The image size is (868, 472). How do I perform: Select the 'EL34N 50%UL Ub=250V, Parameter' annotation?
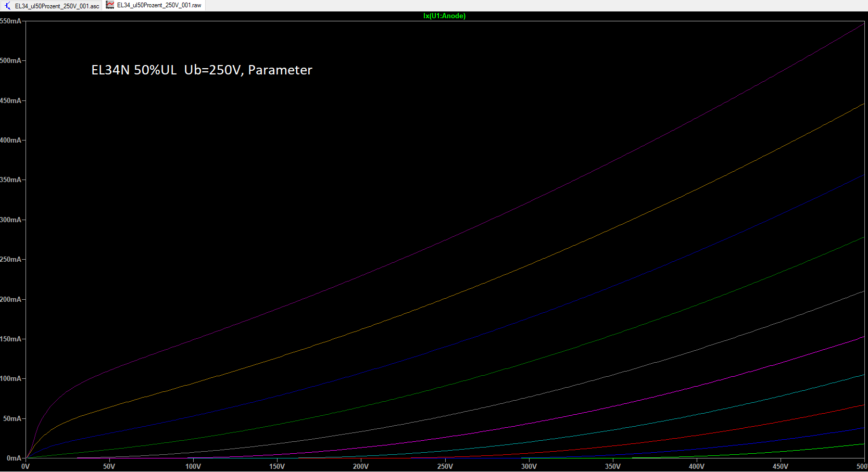(x=202, y=70)
